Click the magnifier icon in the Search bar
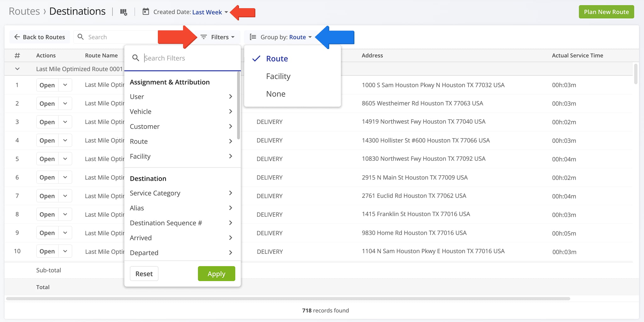Image resolution: width=644 pixels, height=322 pixels. click(80, 37)
